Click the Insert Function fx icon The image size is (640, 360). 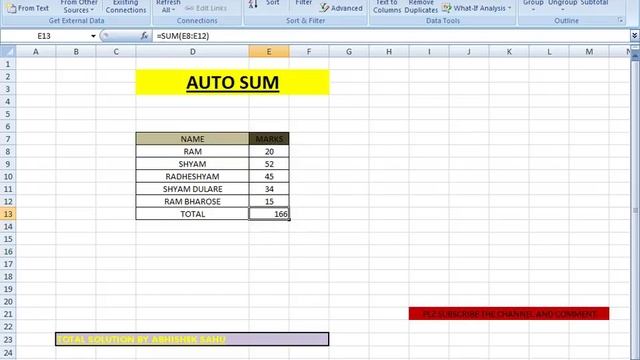pos(144,36)
